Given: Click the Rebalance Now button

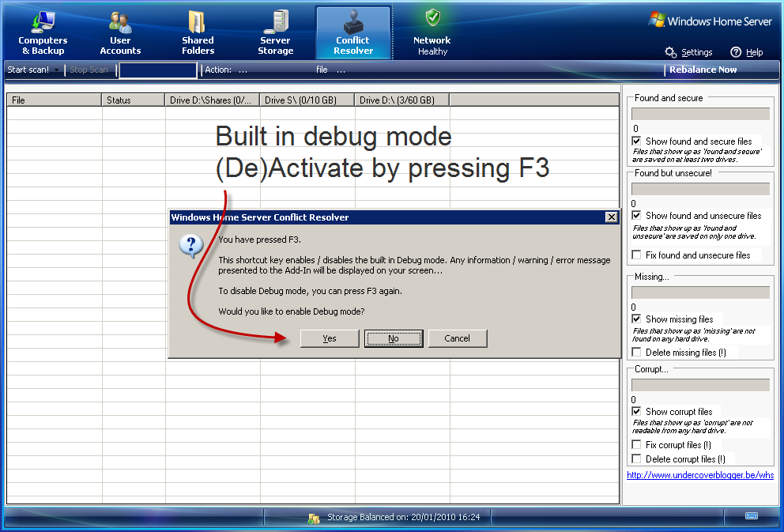Looking at the screenshot, I should click(x=703, y=70).
